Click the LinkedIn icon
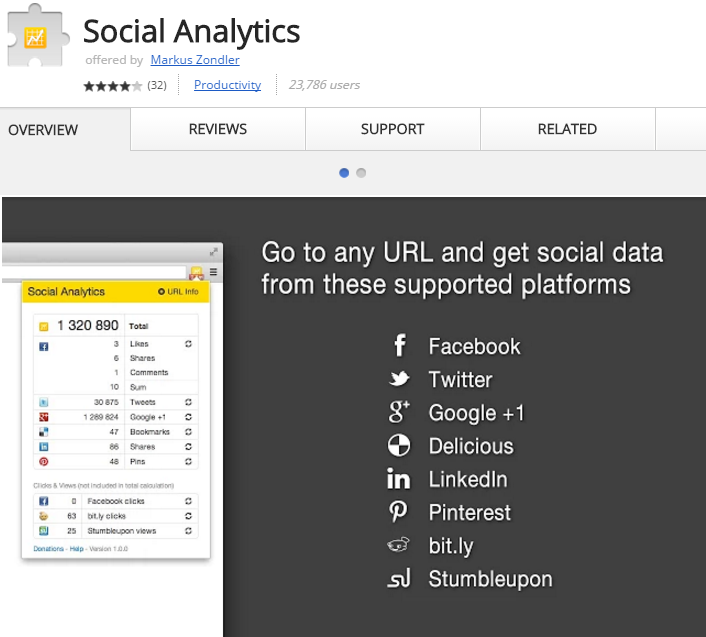Screen dimensions: 706x637 point(399,479)
